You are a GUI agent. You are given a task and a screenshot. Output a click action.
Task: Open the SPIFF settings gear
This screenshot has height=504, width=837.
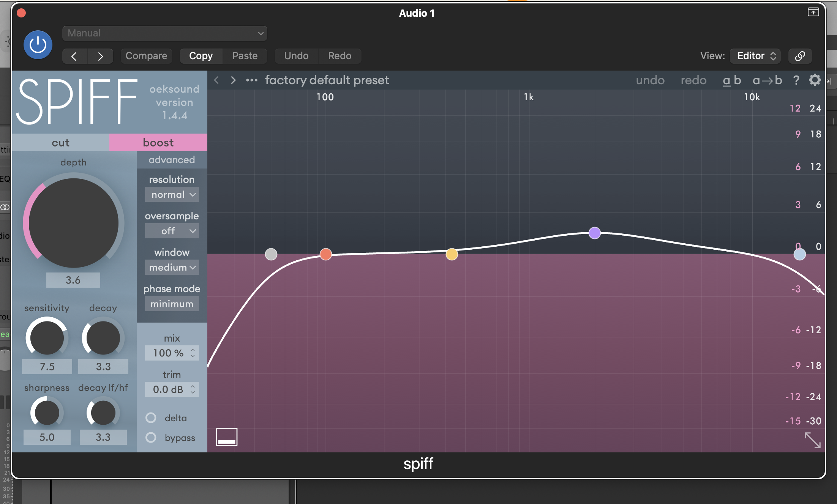click(x=815, y=80)
